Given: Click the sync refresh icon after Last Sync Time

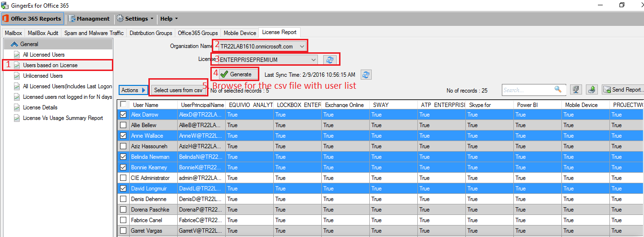Looking at the screenshot, I should [366, 75].
